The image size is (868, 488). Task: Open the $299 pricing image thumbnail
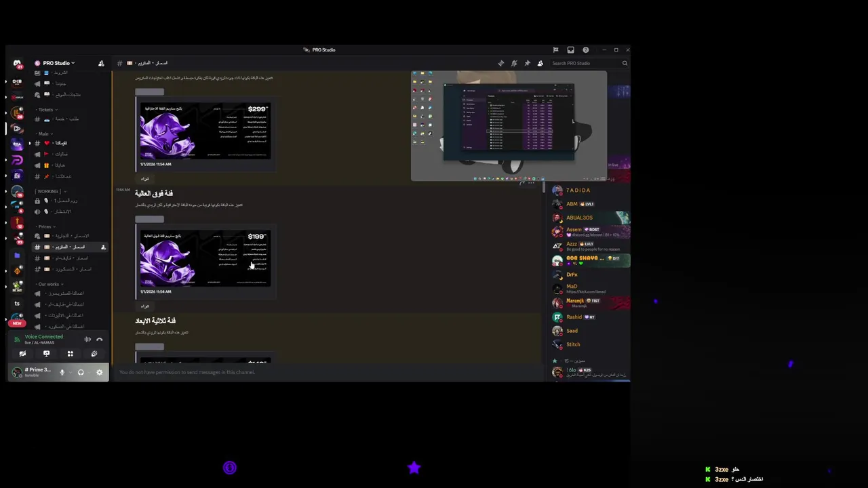[x=205, y=131]
